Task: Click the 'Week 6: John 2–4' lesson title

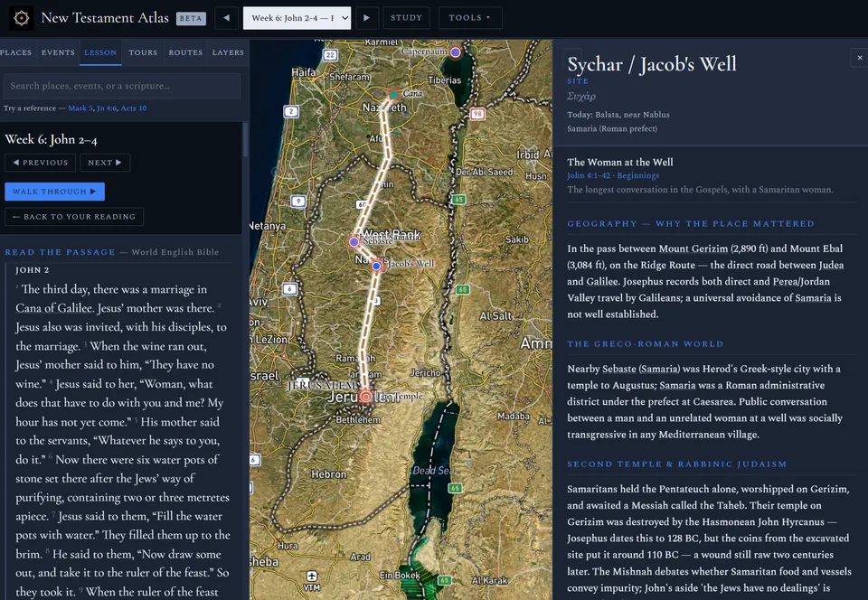Action: [x=52, y=139]
